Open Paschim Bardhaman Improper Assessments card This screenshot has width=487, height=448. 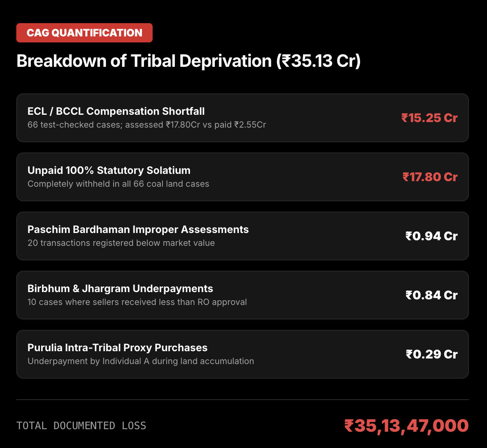(x=243, y=236)
